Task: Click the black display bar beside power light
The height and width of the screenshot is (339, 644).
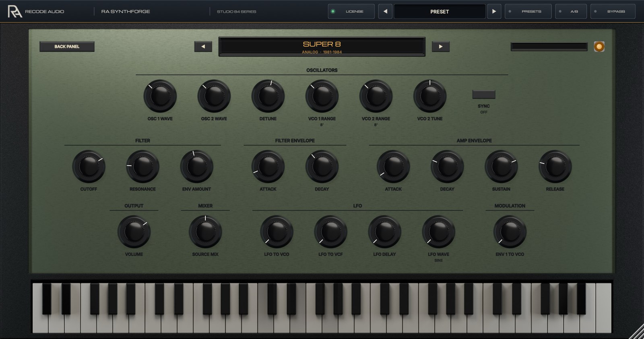Action: click(549, 47)
